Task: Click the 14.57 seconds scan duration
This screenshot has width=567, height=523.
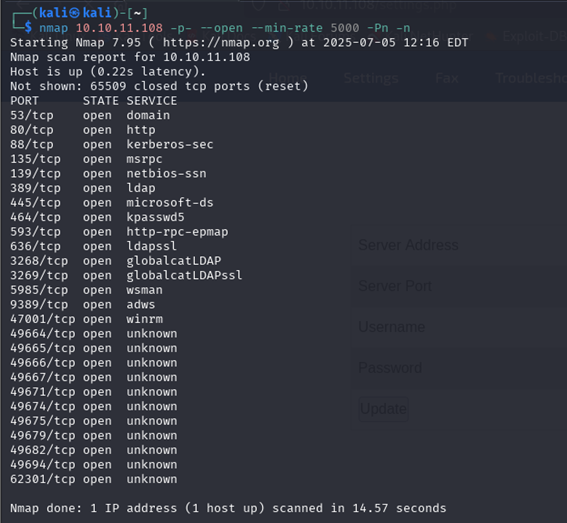Action: tap(399, 508)
